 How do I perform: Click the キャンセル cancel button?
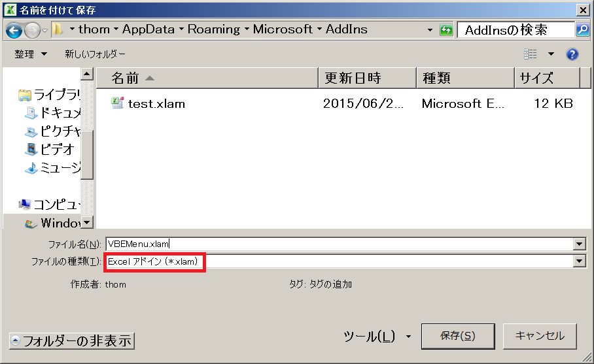point(540,336)
